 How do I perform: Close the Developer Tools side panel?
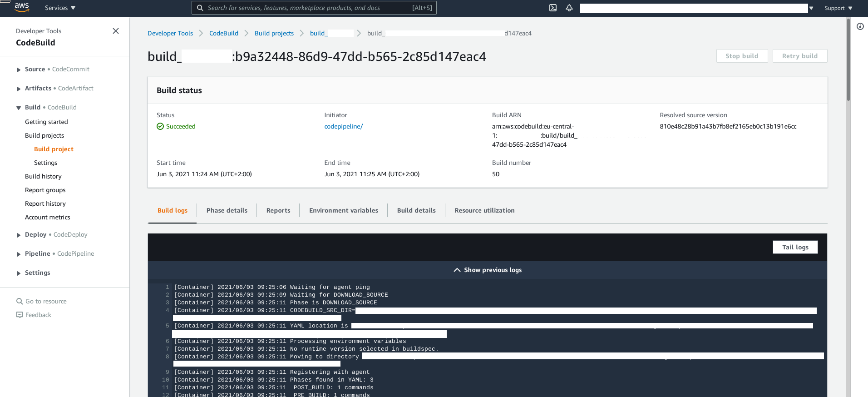point(116,31)
